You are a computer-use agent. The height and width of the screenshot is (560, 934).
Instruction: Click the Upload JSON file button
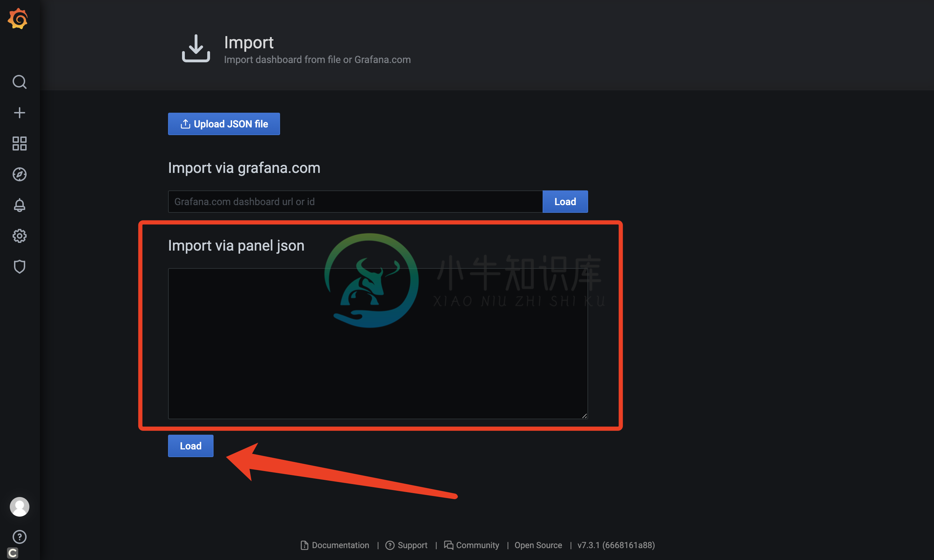(224, 124)
